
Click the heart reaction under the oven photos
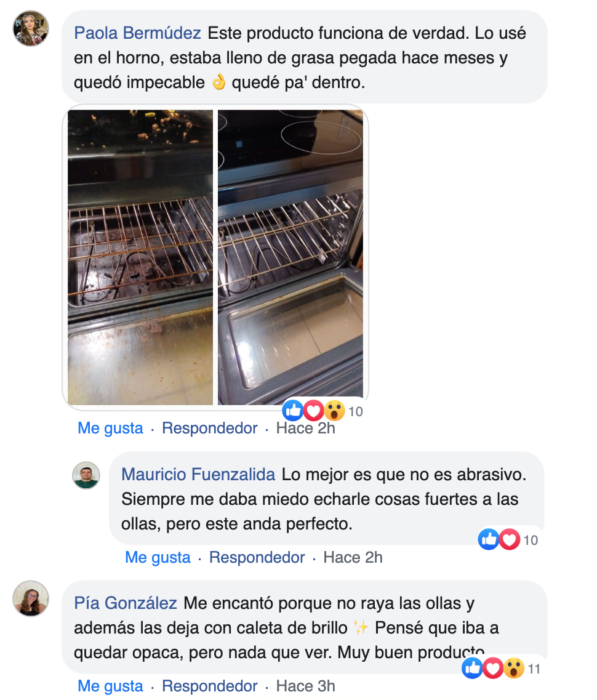click(x=313, y=410)
